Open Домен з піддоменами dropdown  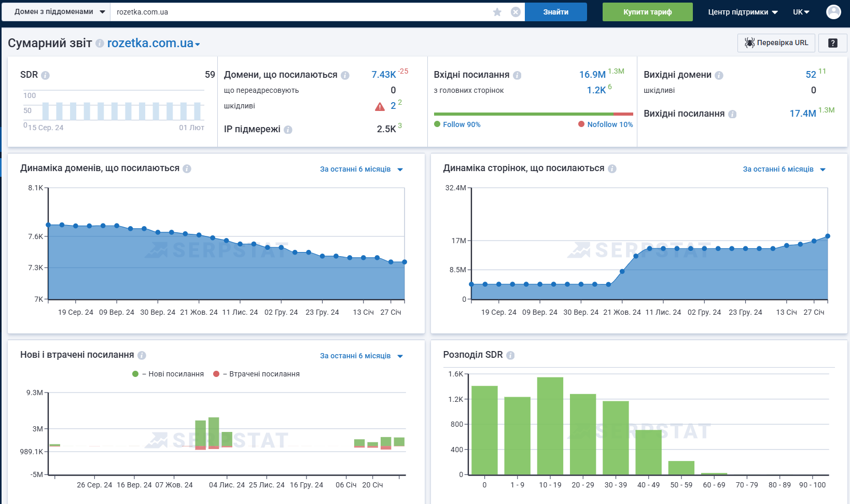(56, 12)
